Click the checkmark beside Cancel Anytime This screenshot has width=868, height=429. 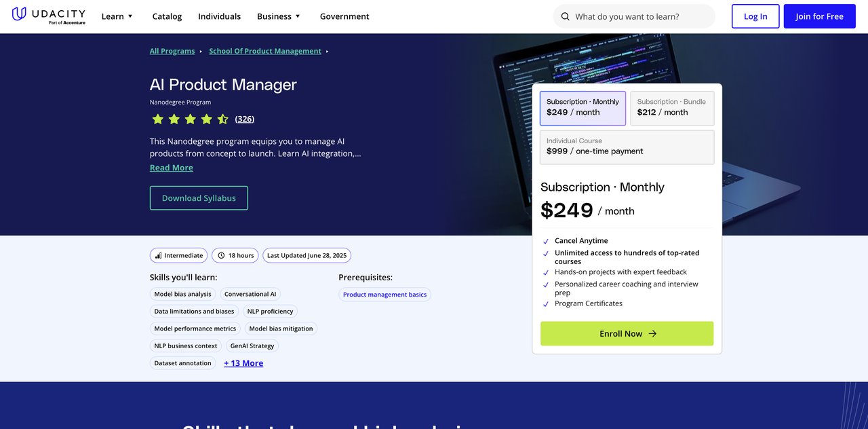(546, 242)
